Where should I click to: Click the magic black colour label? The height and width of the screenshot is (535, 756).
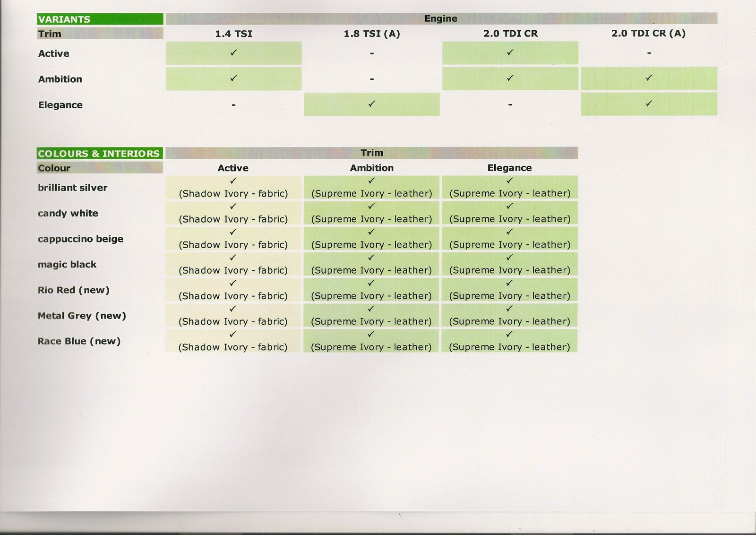click(x=67, y=265)
